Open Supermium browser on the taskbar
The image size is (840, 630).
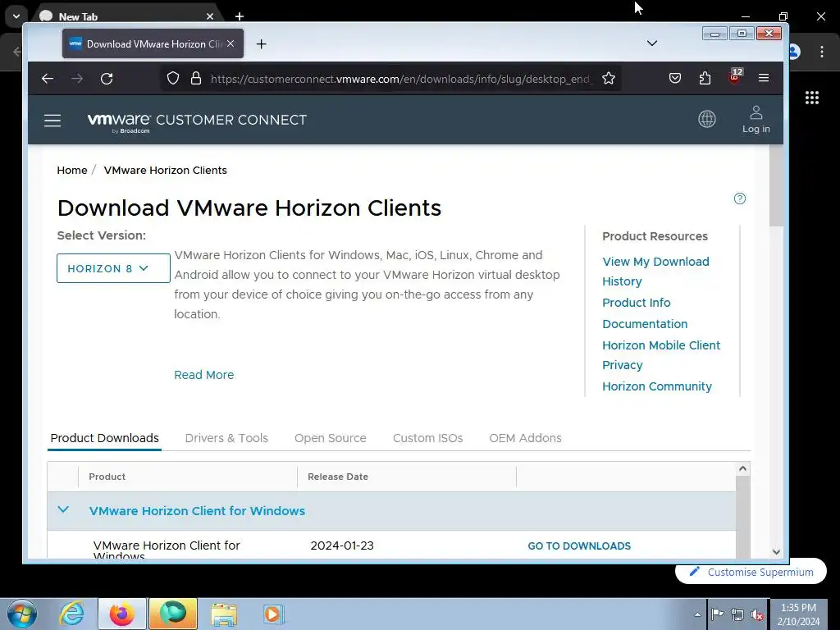tap(172, 614)
